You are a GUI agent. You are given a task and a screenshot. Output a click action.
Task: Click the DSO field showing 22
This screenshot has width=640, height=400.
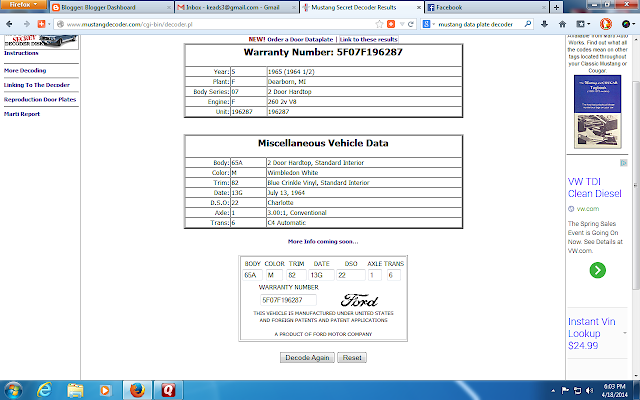pyautogui.click(x=351, y=275)
